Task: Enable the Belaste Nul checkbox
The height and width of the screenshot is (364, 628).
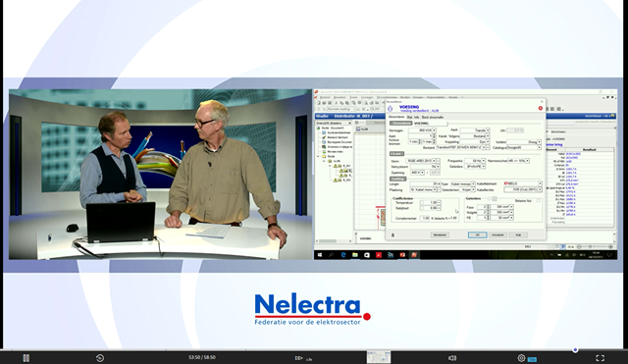Action: 538,200
